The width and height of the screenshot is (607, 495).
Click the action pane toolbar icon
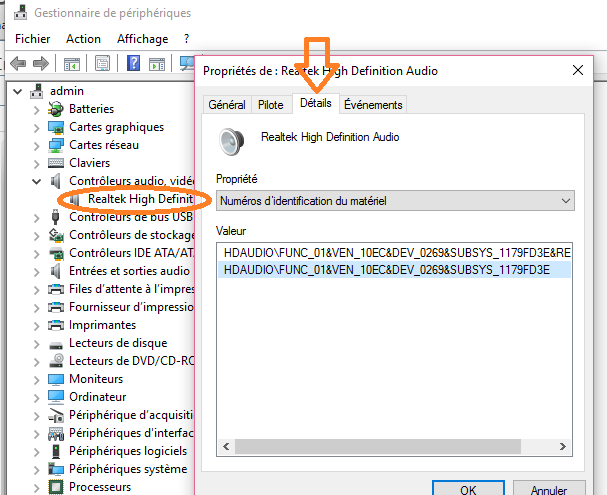point(157,63)
